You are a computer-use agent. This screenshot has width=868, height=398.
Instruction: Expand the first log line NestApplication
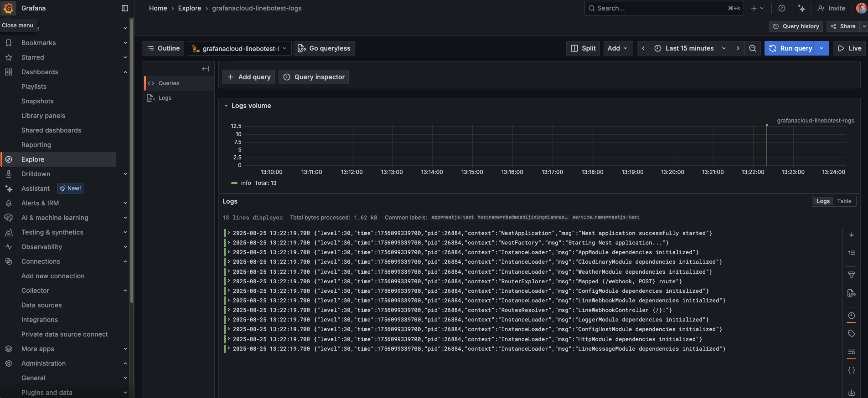229,233
